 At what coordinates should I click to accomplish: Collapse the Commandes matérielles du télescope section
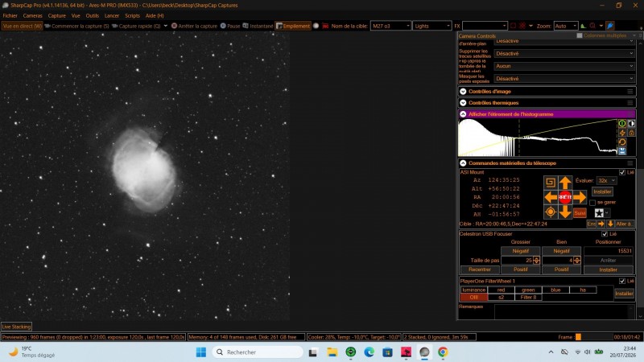point(463,163)
